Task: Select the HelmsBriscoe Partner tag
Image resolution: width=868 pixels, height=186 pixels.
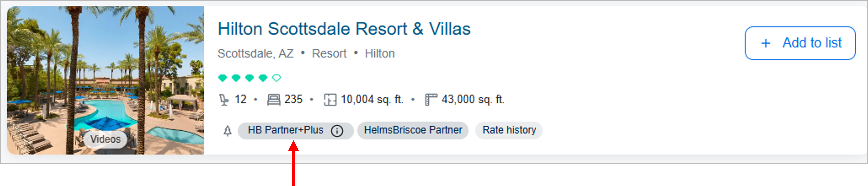Action: (x=413, y=130)
